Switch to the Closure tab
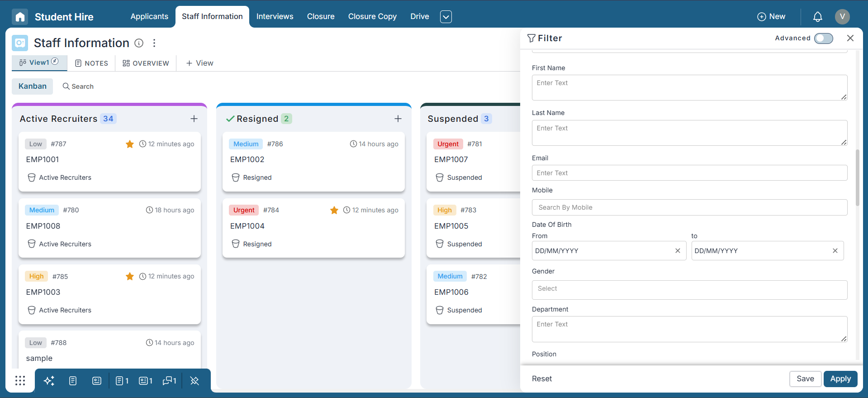Image resolution: width=868 pixels, height=398 pixels. 321,16
